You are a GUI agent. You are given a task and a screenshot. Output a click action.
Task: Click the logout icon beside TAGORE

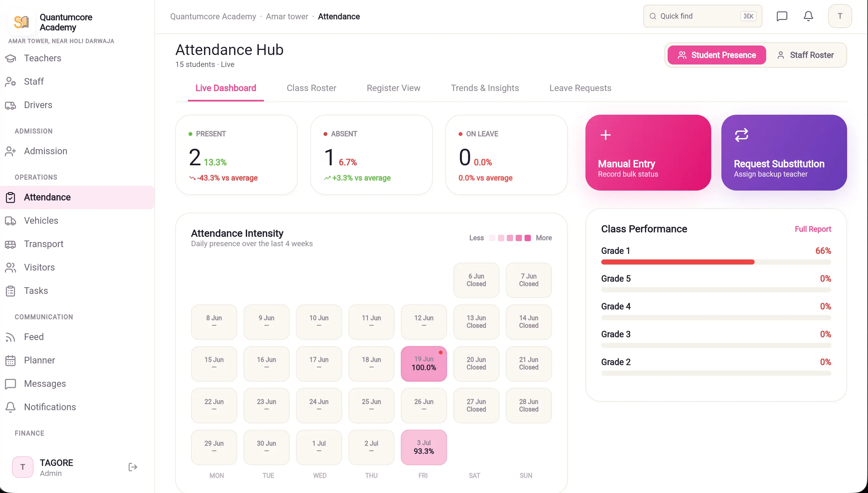[x=133, y=467]
